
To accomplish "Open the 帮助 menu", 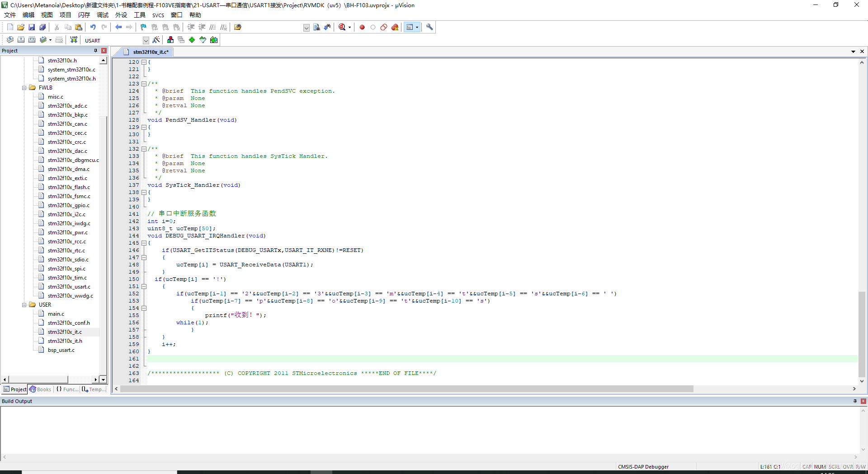I will 195,15.
